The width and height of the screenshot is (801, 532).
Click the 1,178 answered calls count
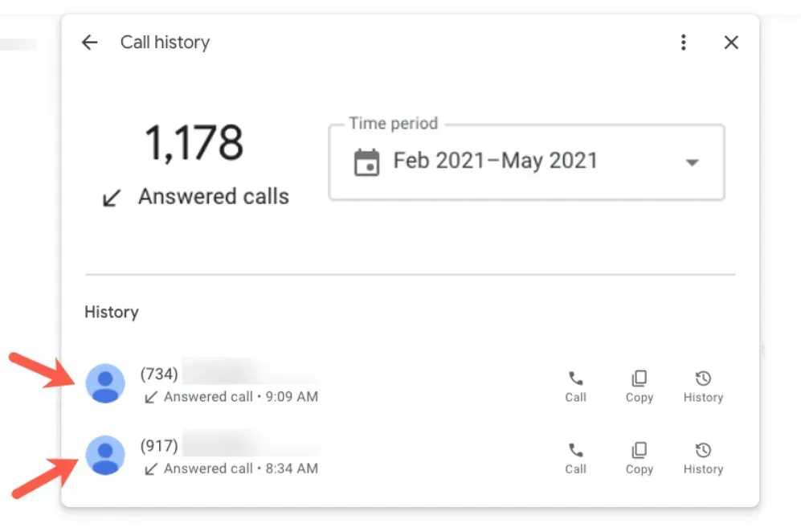pos(194,143)
